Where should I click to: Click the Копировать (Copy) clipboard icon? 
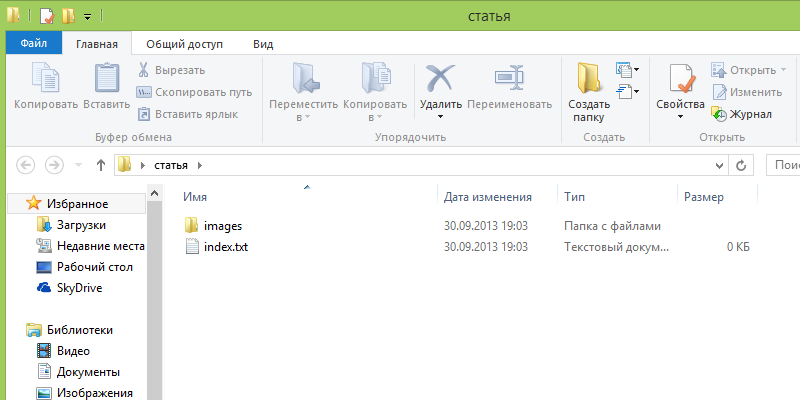pos(45,80)
